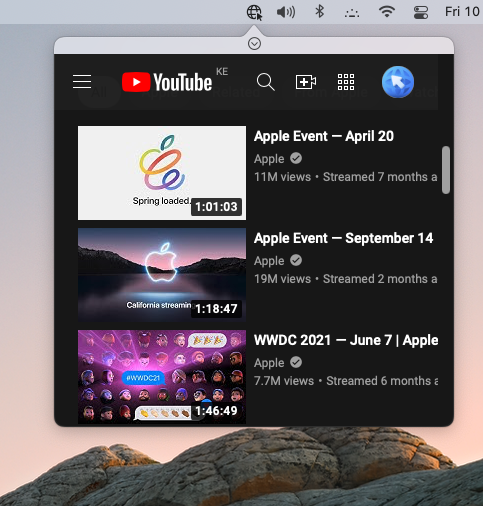
Task: Click the globe-with-cursor menu bar icon
Action: pos(255,13)
